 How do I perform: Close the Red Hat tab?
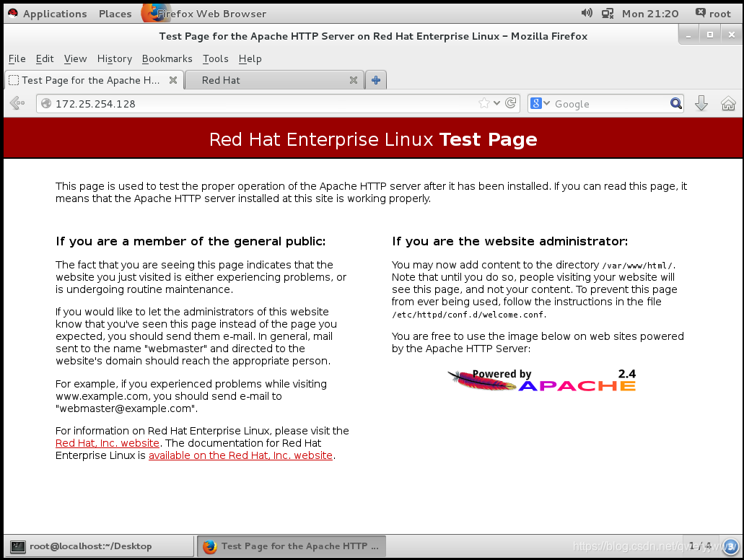click(354, 80)
